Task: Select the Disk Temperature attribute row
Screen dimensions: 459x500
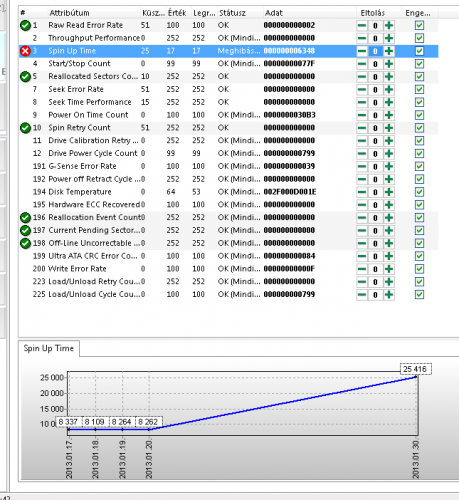Action: click(x=228, y=192)
